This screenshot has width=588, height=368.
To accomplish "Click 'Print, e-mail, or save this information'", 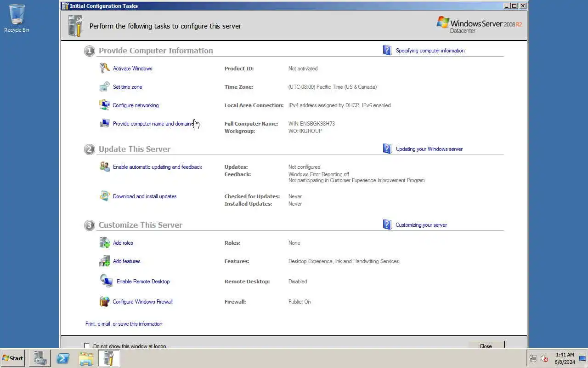I will (x=124, y=324).
